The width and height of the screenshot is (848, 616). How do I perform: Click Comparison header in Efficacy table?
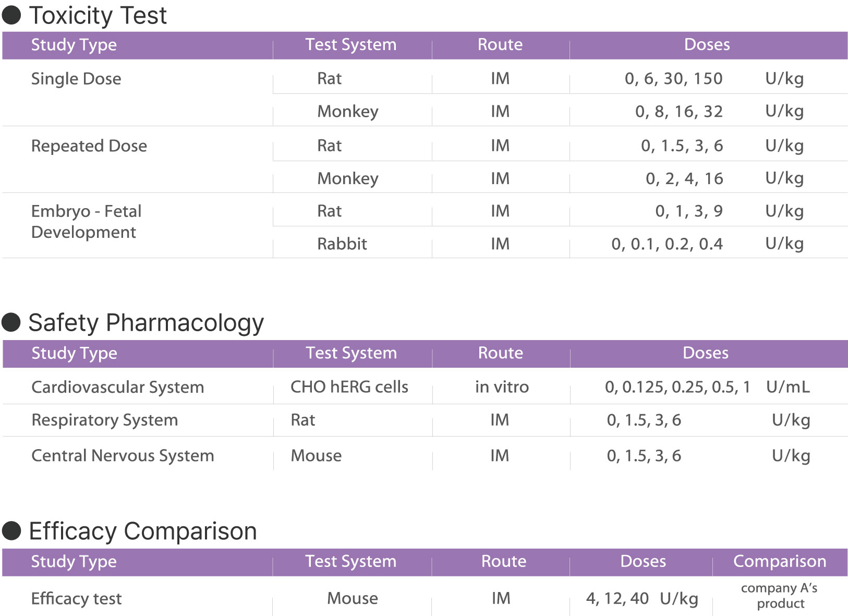pyautogui.click(x=780, y=561)
